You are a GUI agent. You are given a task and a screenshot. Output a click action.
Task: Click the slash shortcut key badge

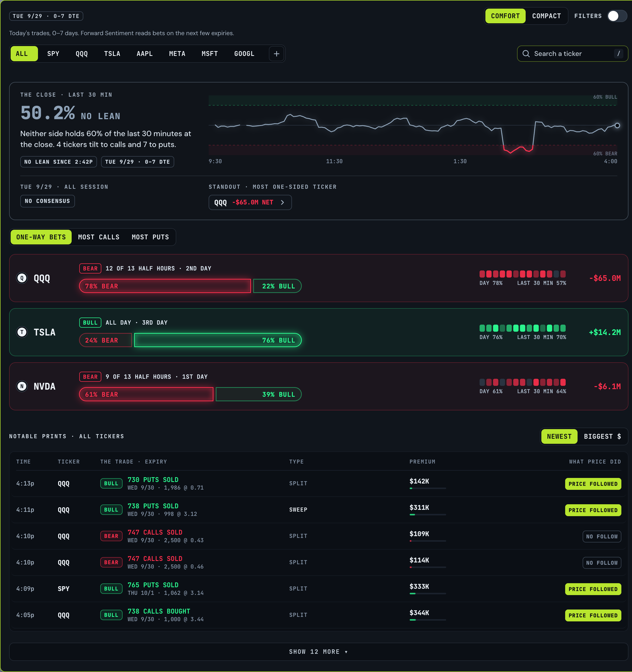point(619,54)
